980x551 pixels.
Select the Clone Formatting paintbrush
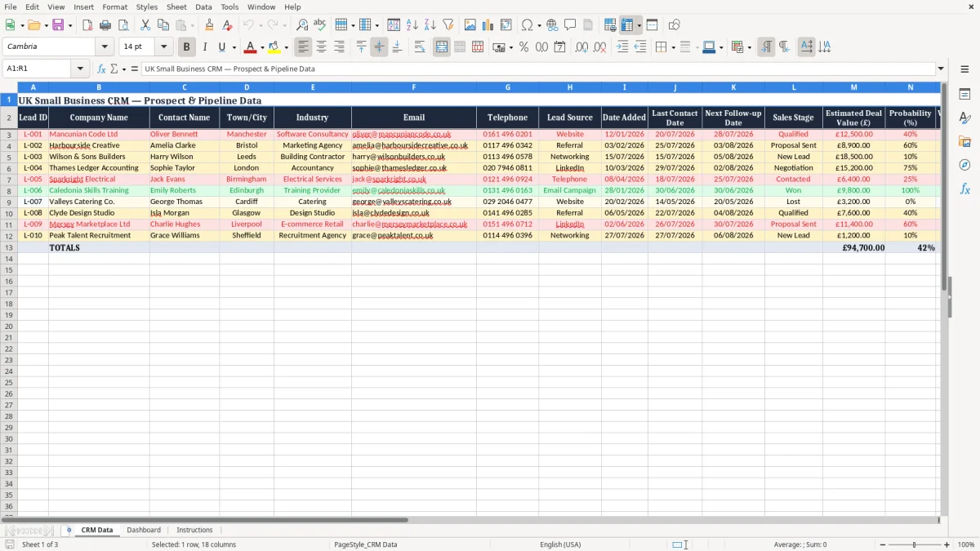(210, 25)
